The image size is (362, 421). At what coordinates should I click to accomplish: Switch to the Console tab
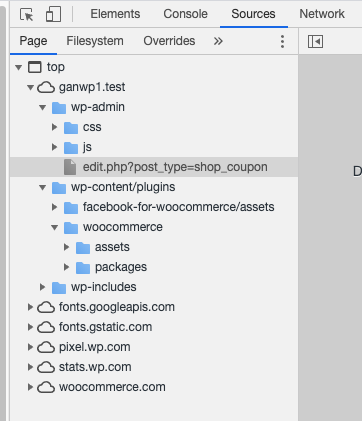(185, 14)
